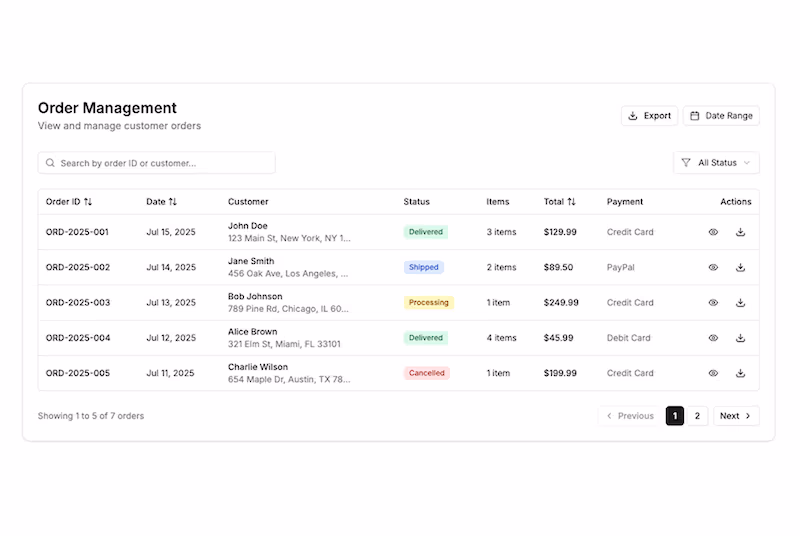Click customer name Charlie Wilson
This screenshot has width=800, height=536.
click(x=258, y=367)
